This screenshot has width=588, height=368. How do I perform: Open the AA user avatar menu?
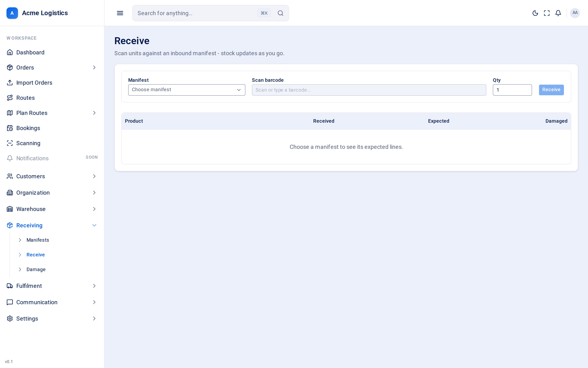coord(575,13)
